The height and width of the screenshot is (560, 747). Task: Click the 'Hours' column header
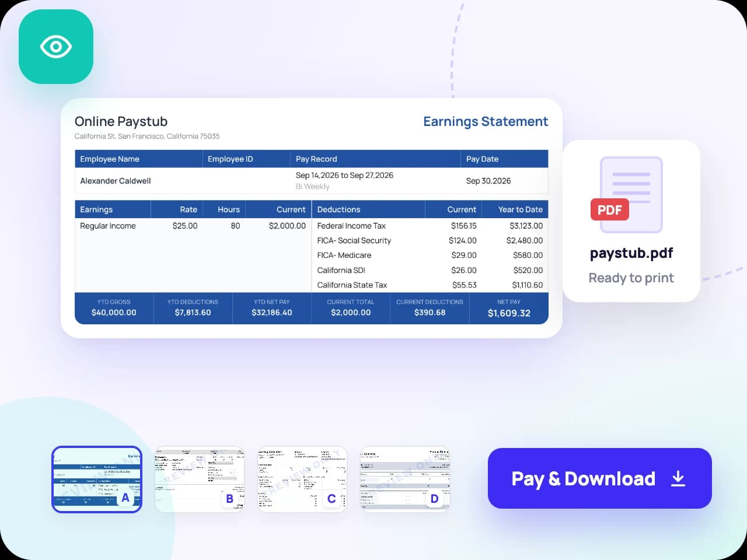coord(229,209)
